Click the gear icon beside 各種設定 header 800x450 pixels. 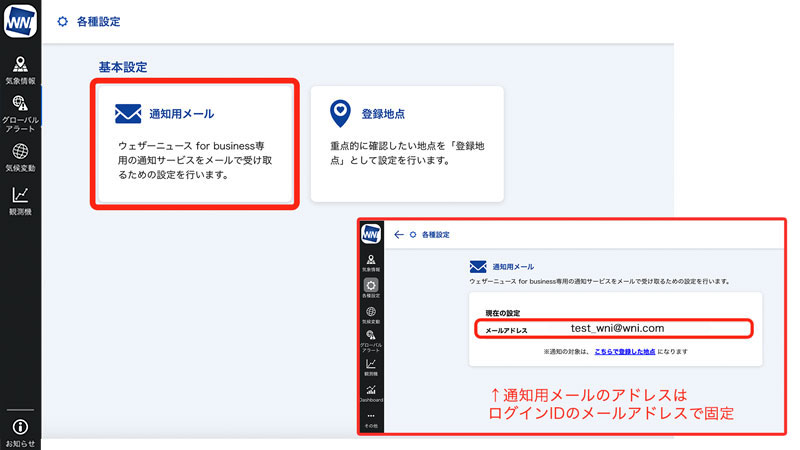click(x=64, y=21)
